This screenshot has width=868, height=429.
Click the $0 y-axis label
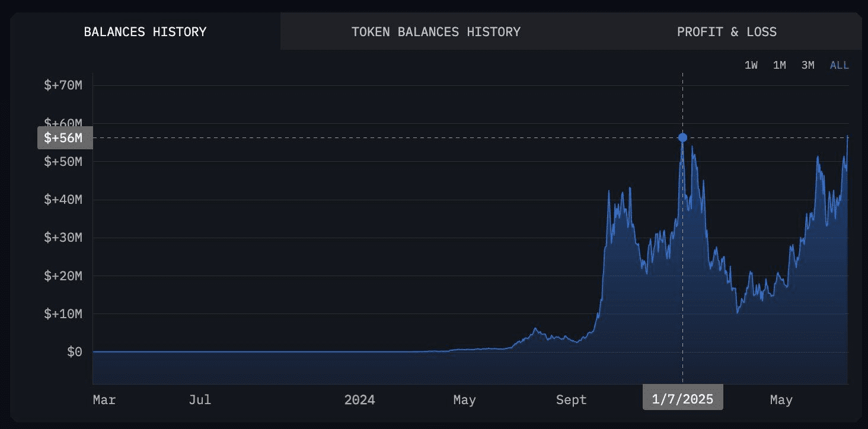click(74, 352)
